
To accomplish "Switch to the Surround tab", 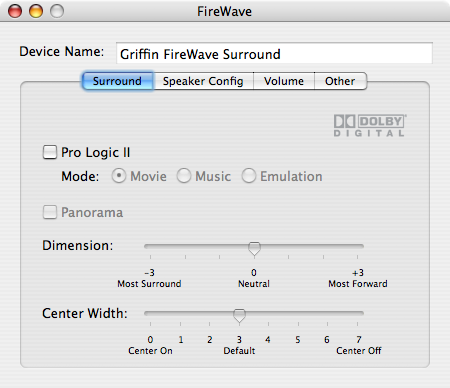I will coord(118,81).
